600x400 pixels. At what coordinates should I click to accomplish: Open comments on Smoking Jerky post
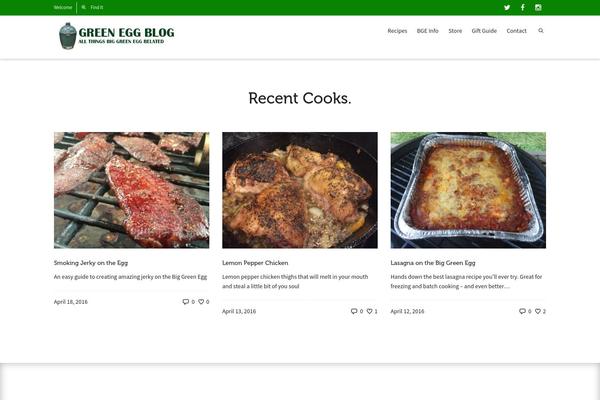coord(186,301)
